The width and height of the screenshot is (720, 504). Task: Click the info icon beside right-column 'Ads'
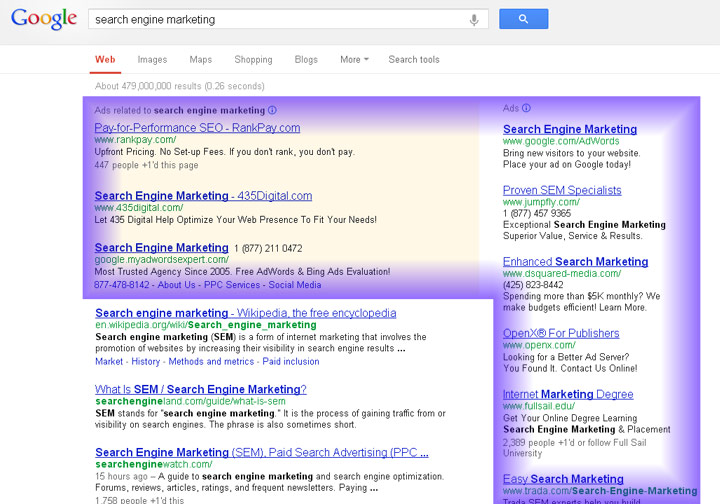point(526,108)
